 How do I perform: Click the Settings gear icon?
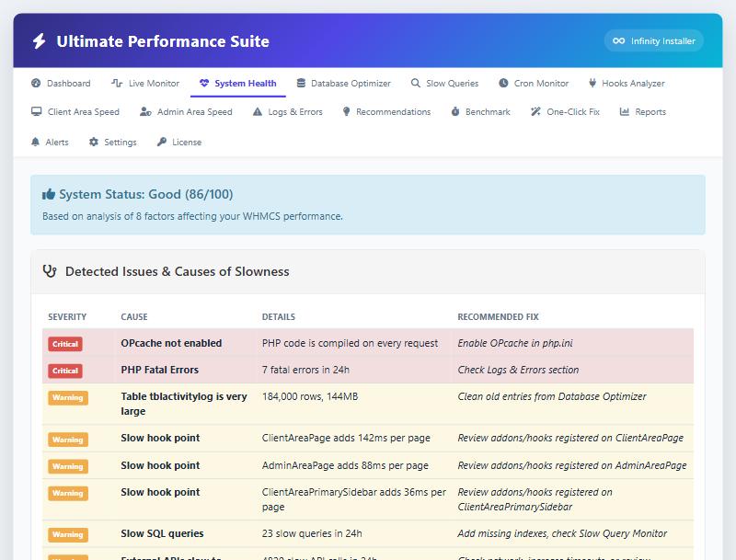94,142
